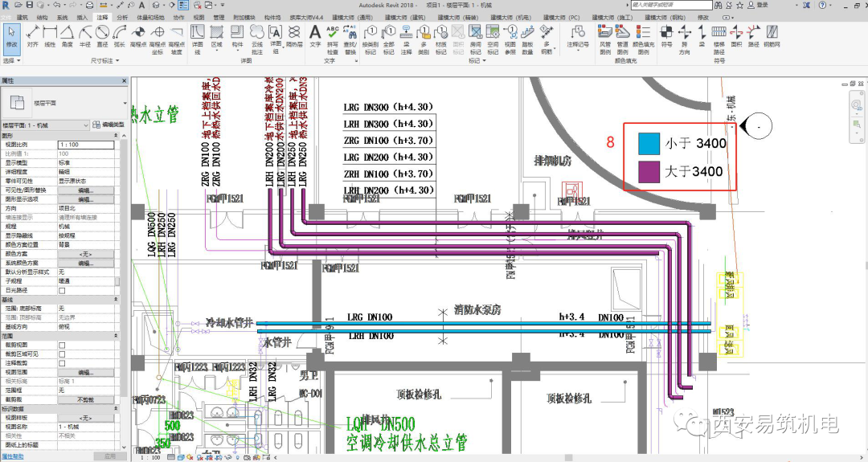Image resolution: width=868 pixels, height=462 pixels.
Task: Choose the Diameter (直径) dimension tool
Action: (x=102, y=36)
